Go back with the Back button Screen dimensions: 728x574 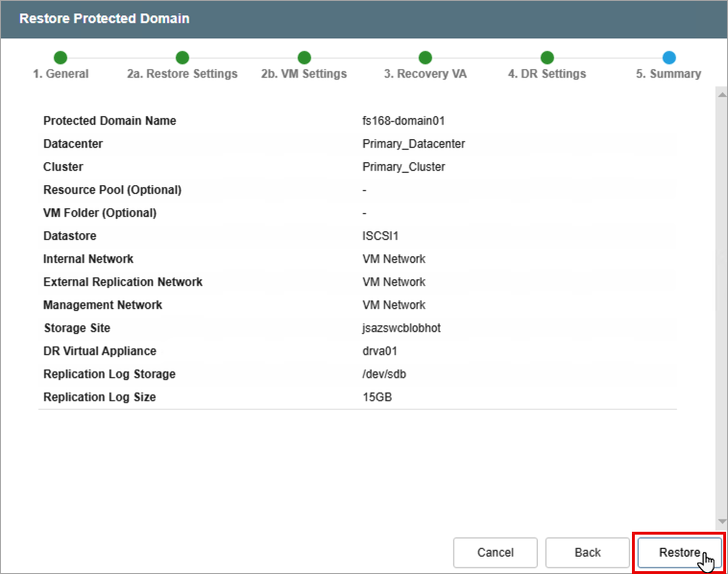click(587, 553)
